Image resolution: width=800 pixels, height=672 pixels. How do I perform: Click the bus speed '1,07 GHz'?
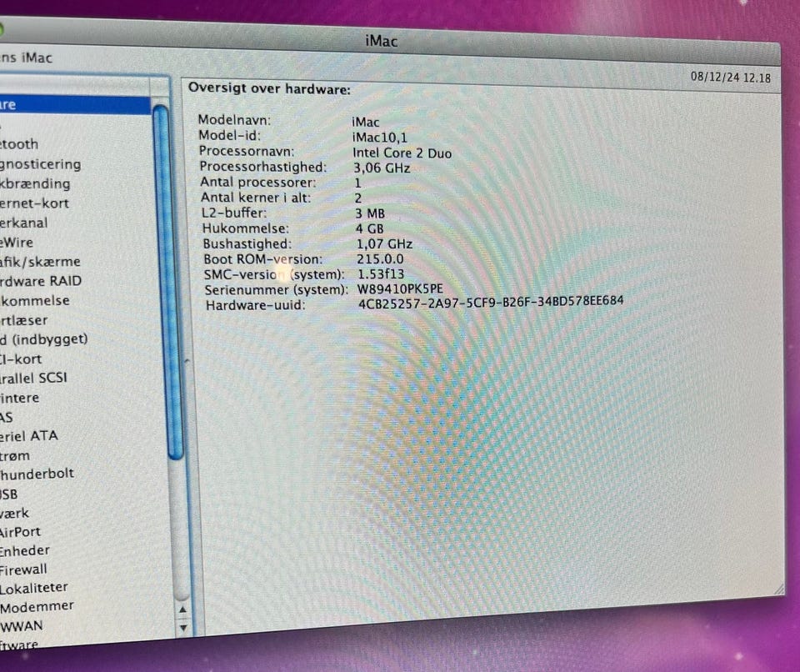[x=384, y=244]
